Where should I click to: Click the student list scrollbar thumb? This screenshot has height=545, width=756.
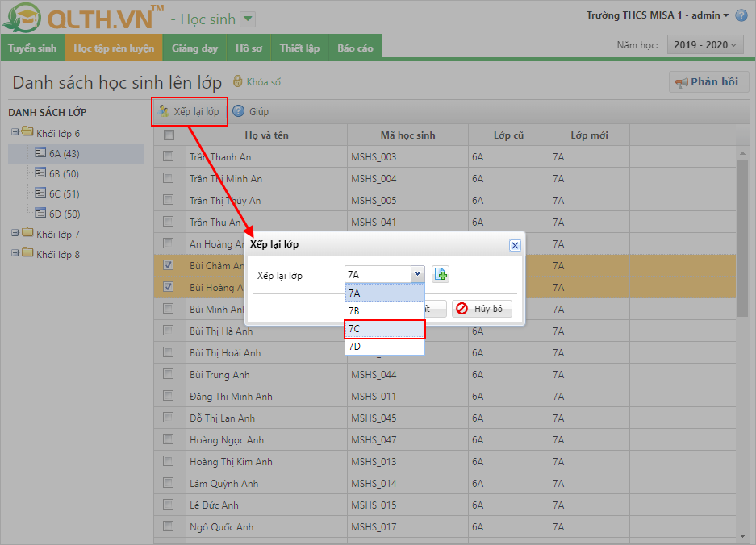[x=742, y=238]
